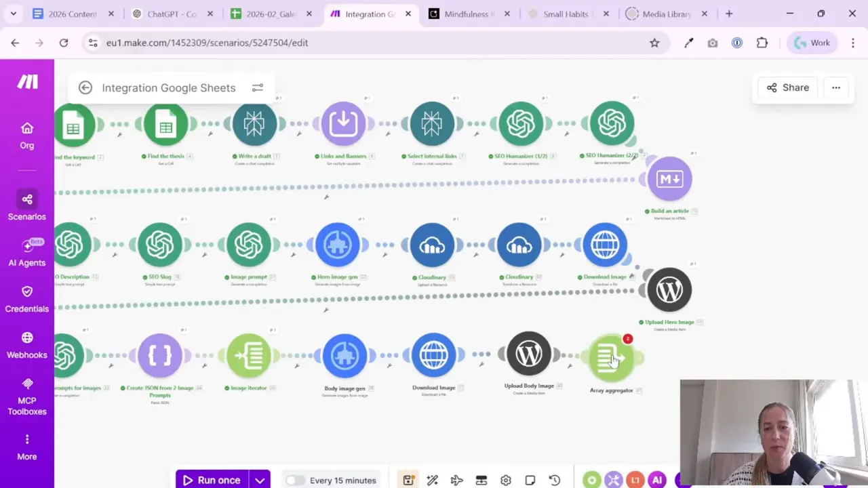Open the Array aggregator module
The height and width of the screenshot is (488, 868).
pos(611,358)
